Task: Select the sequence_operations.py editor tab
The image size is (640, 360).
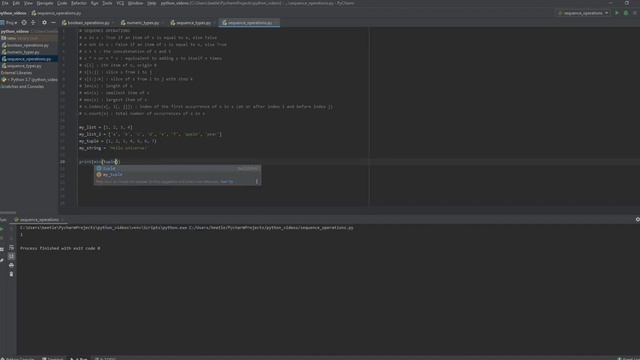Action: pyautogui.click(x=249, y=23)
